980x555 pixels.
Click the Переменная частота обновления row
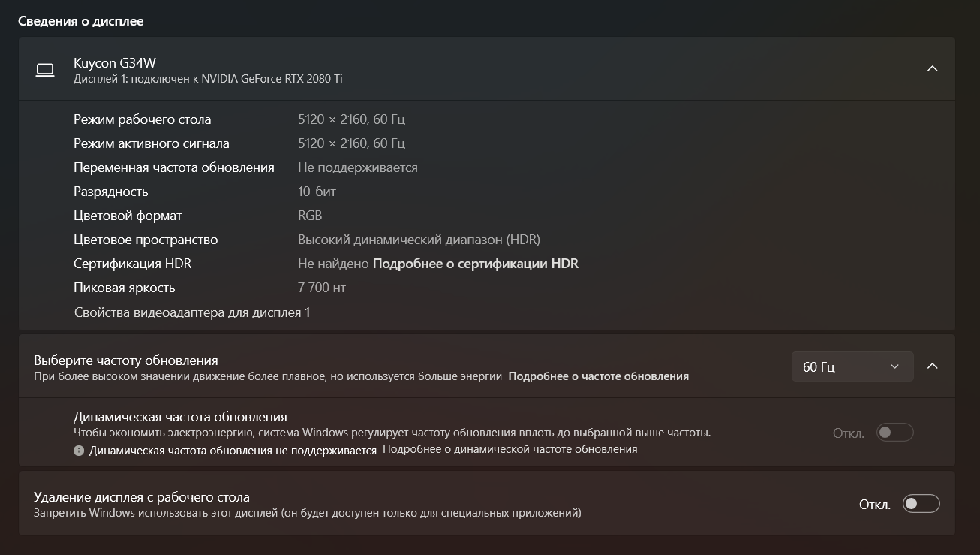click(487, 167)
